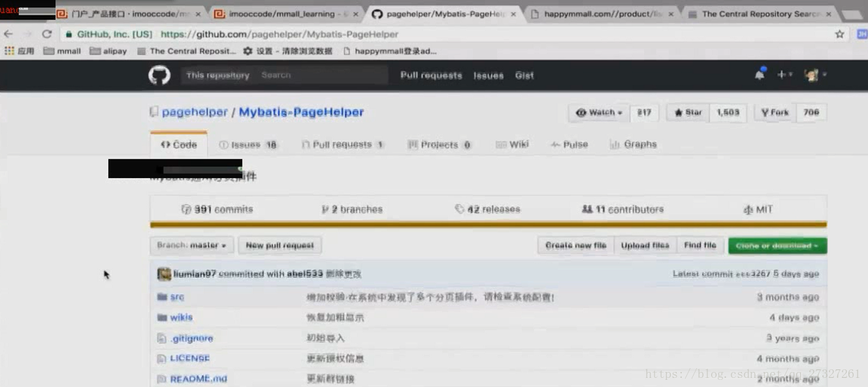Bookmark page with the star icon
Screen dimensions: 868x387
point(839,34)
